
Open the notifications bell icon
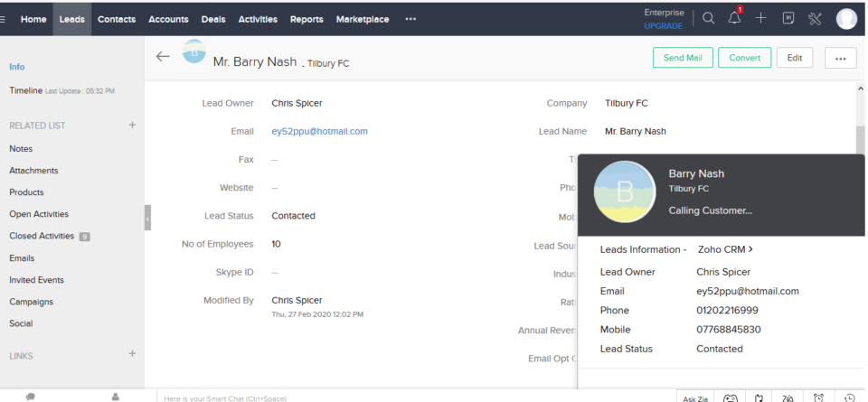pyautogui.click(x=735, y=18)
